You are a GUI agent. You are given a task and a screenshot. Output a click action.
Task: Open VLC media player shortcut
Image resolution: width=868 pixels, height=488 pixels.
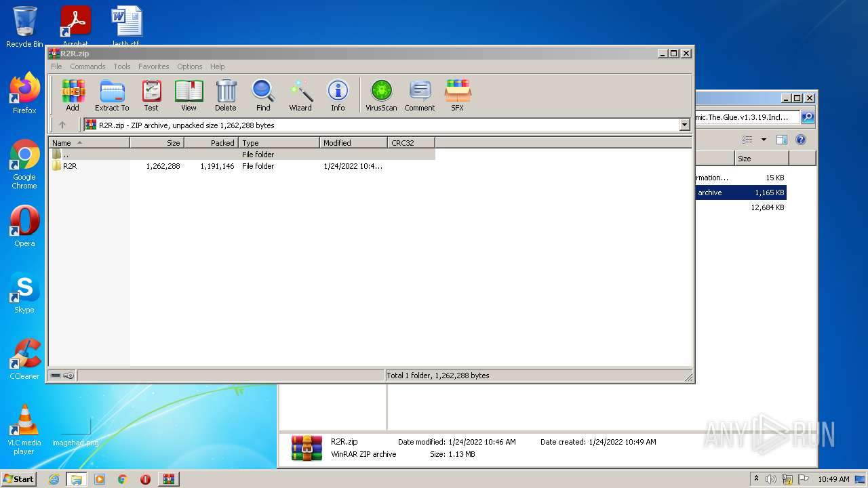coord(24,430)
